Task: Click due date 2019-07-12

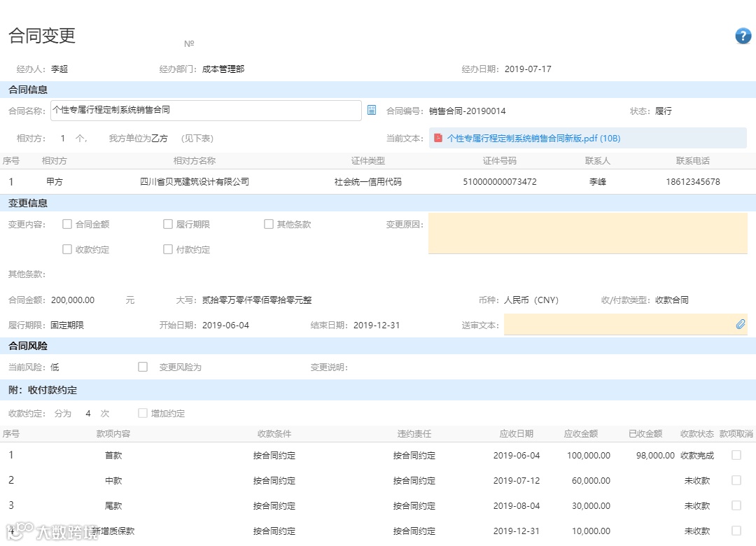Action: click(x=517, y=480)
